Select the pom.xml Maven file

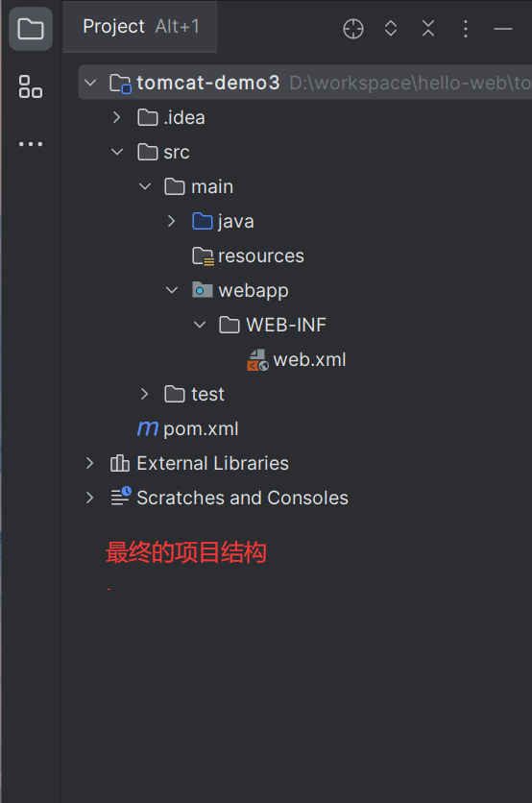pos(188,428)
